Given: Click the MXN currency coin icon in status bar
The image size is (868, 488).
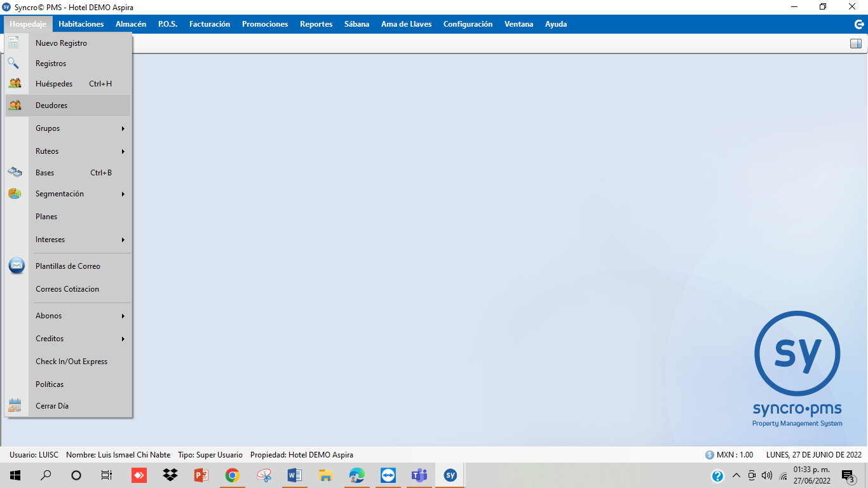Looking at the screenshot, I should click(710, 455).
